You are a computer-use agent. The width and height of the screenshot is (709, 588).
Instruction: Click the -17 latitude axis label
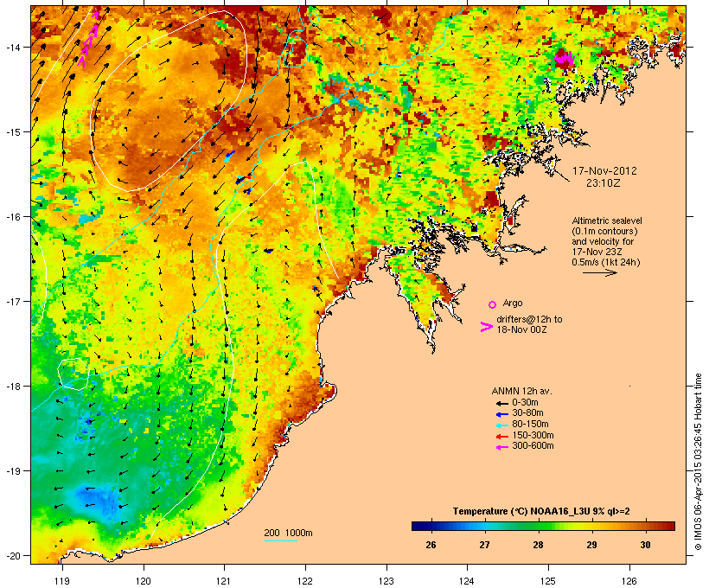(12, 302)
